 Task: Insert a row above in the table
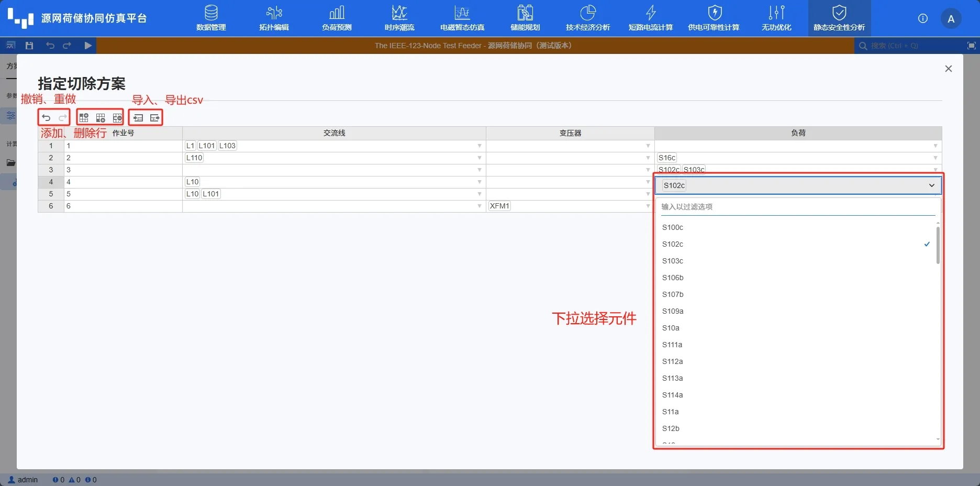click(x=84, y=118)
